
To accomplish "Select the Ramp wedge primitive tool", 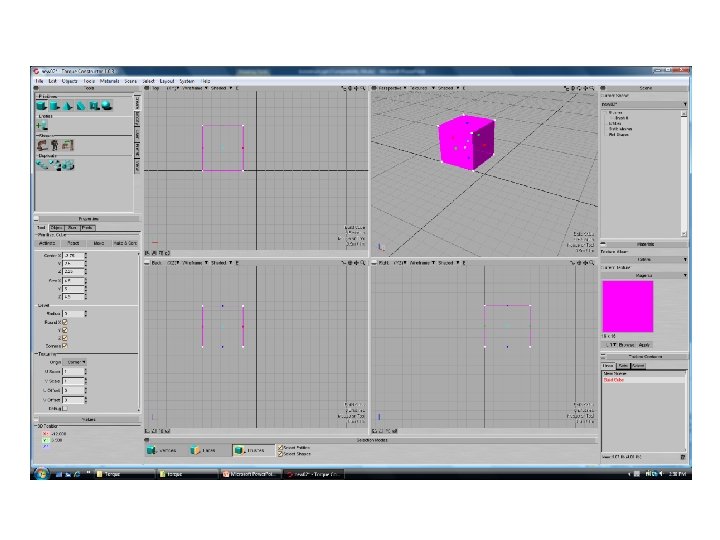I will (x=81, y=106).
